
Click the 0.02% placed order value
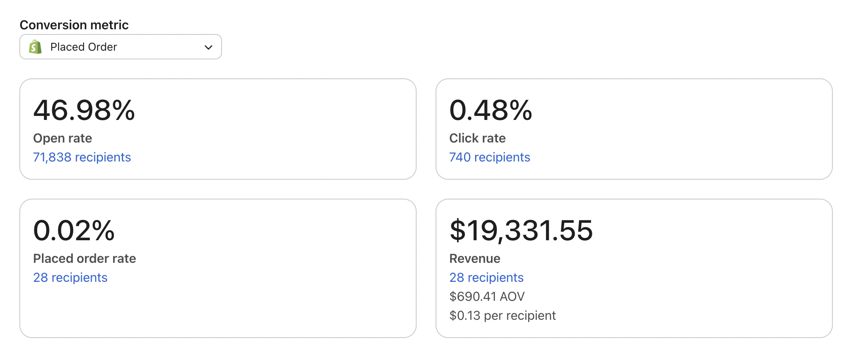pyautogui.click(x=74, y=230)
